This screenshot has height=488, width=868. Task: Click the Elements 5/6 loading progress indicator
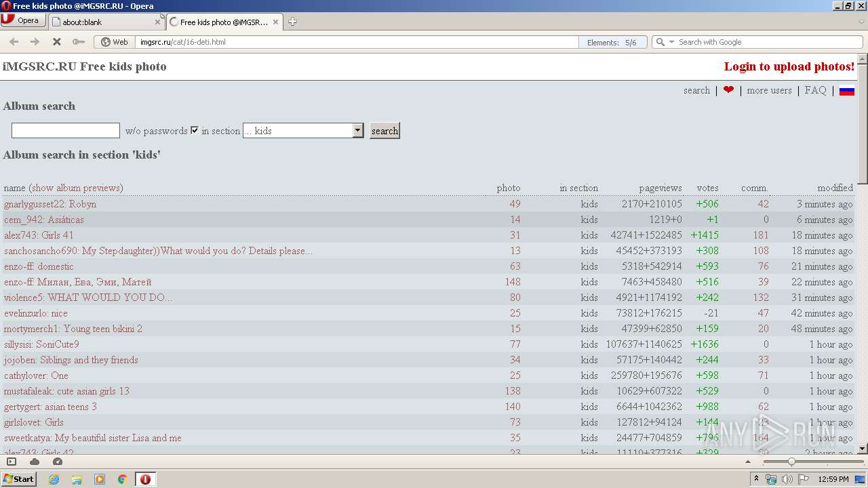(x=612, y=42)
